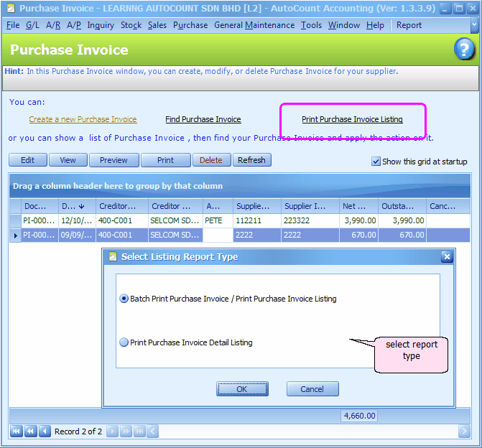Image resolution: width=482 pixels, height=448 pixels.
Task: Click the 3,990.00 outstanding cell
Action: tap(402, 220)
